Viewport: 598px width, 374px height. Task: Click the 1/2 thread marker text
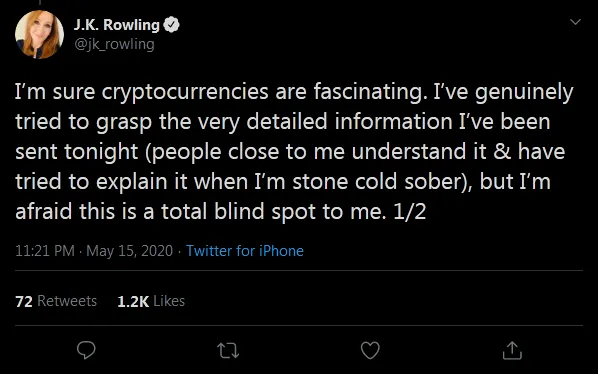[x=409, y=212]
